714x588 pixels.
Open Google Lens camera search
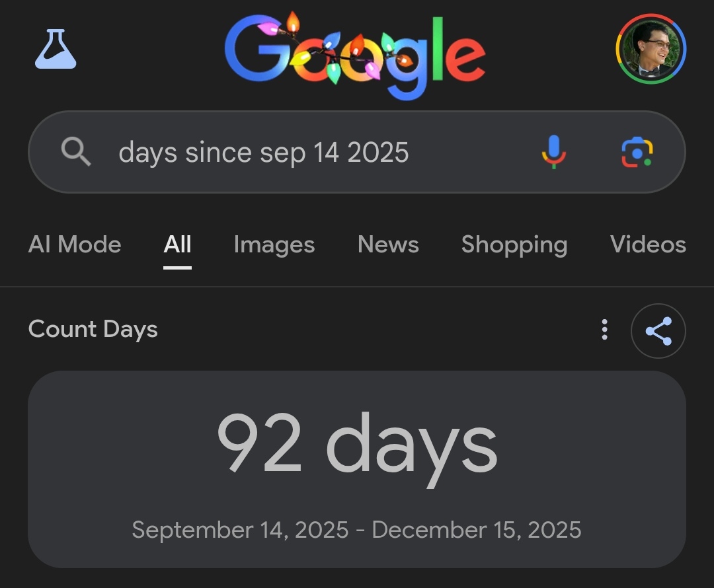click(x=637, y=152)
